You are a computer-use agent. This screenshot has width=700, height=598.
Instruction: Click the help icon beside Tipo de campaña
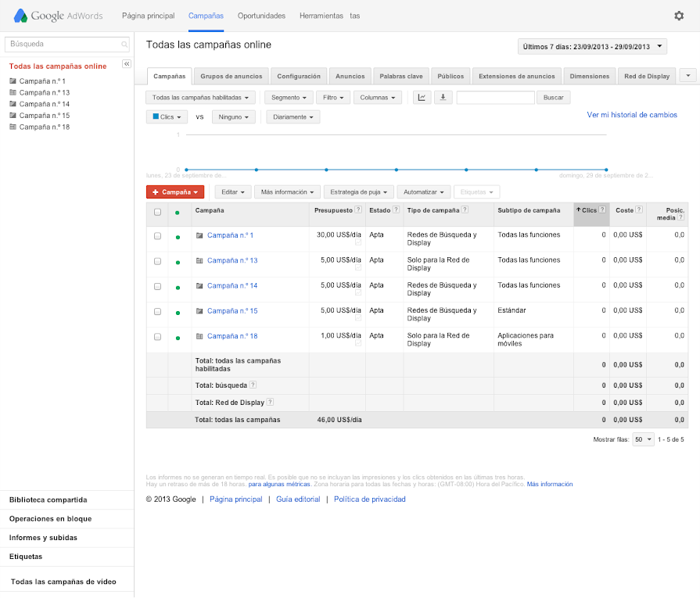tap(465, 210)
